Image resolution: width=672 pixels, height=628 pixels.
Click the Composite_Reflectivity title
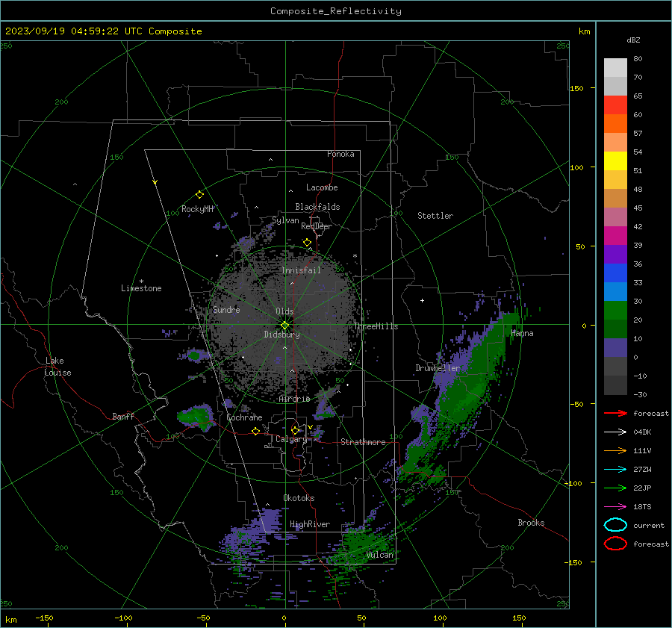[x=335, y=11]
